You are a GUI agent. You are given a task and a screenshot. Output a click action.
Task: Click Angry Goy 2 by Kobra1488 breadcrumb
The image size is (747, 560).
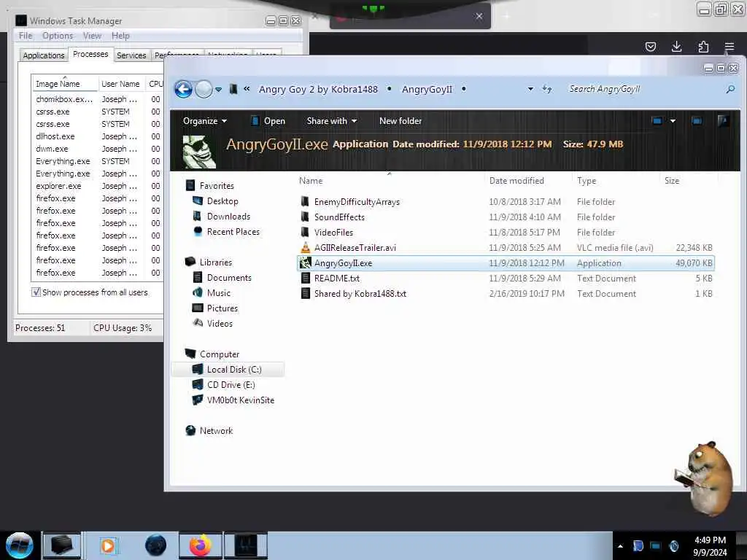pyautogui.click(x=318, y=89)
